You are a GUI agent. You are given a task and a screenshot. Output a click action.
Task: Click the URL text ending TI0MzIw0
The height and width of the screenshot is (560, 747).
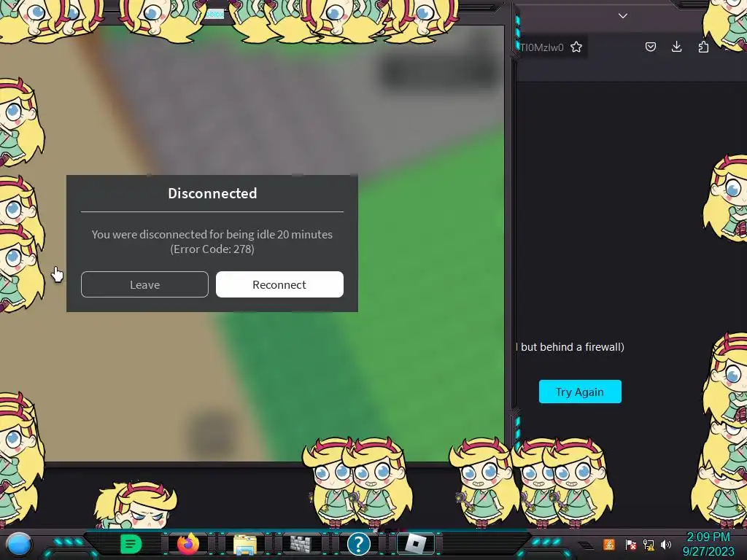[542, 47]
